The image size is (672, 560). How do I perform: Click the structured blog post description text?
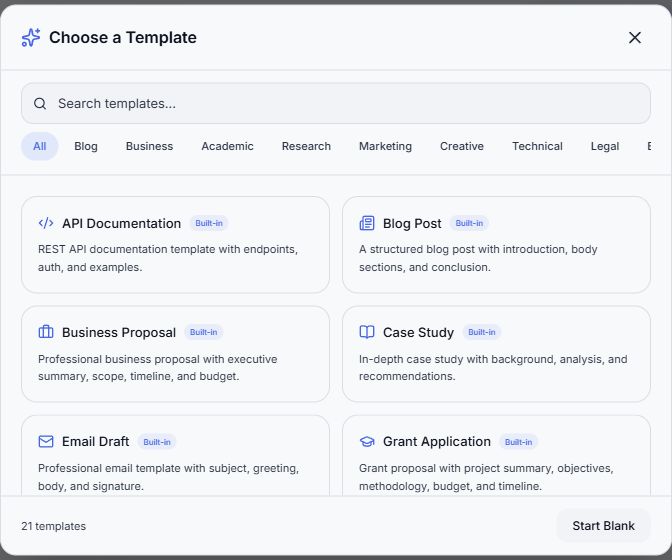click(x=478, y=258)
